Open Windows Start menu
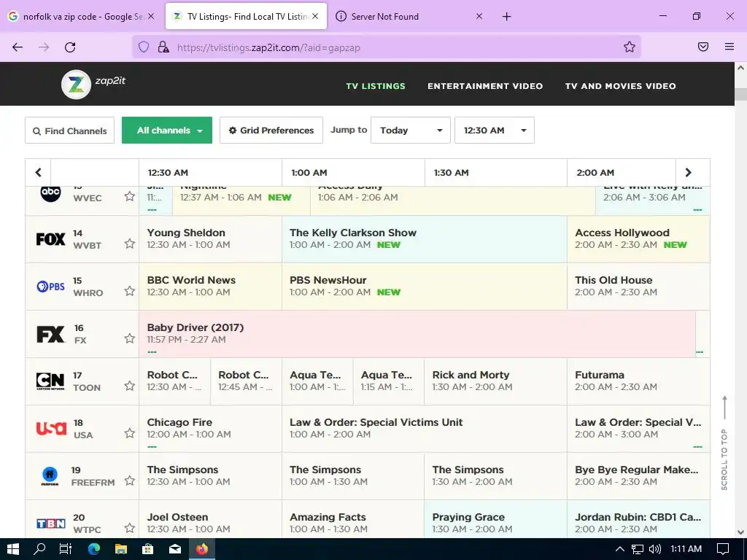Viewport: 747px width, 560px height. point(13,549)
